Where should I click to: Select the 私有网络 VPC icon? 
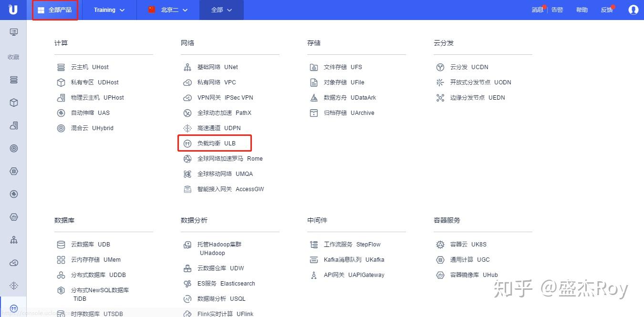187,82
